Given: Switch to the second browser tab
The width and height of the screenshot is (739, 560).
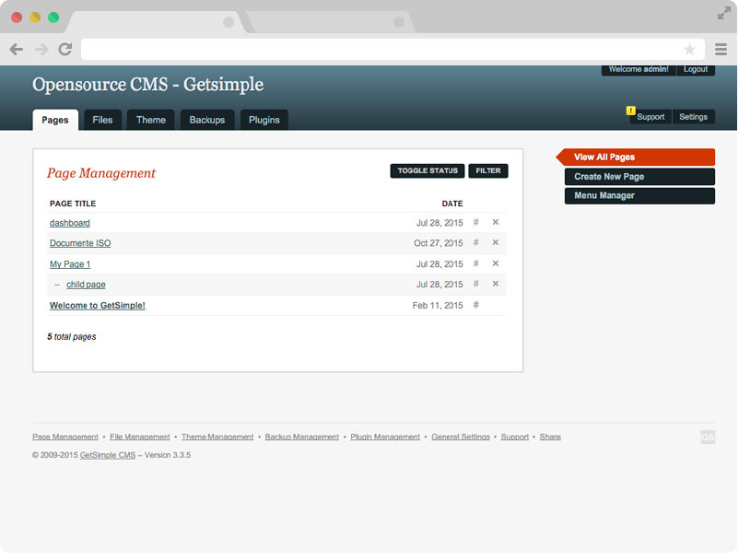Looking at the screenshot, I should click(x=330, y=22).
